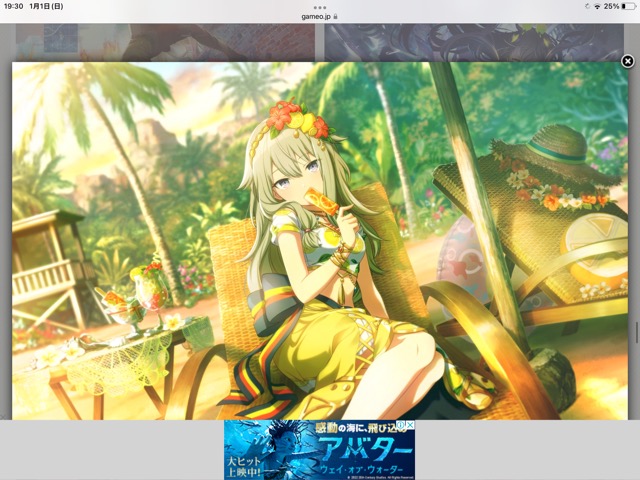Dismiss the Avatar ad with its X icon
The width and height of the screenshot is (640, 480).
point(410,425)
